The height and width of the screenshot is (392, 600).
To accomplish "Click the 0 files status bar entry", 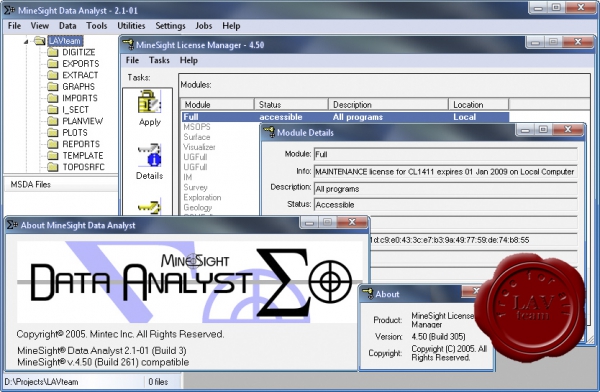I will (x=158, y=382).
